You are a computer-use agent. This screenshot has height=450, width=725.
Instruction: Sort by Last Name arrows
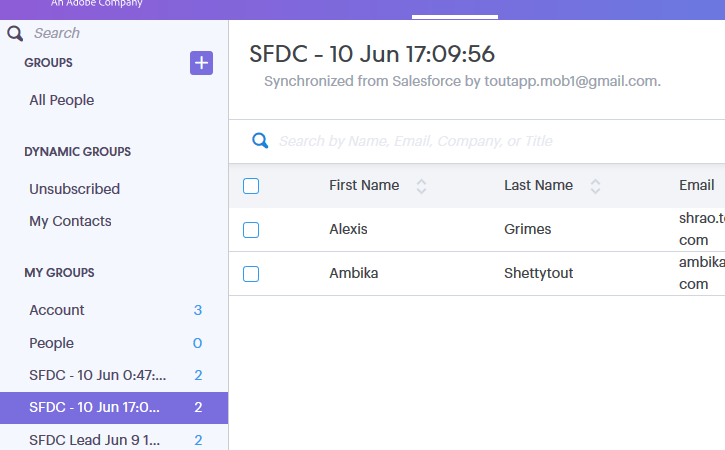click(595, 186)
